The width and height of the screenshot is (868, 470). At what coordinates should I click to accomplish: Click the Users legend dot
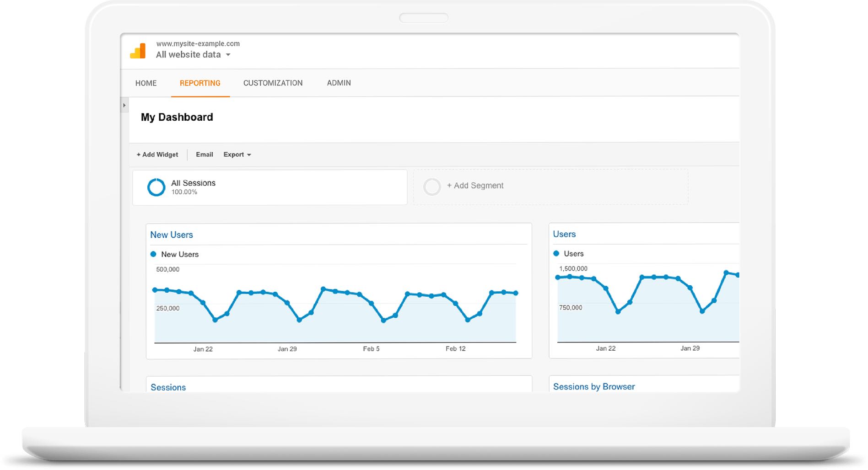click(x=556, y=253)
